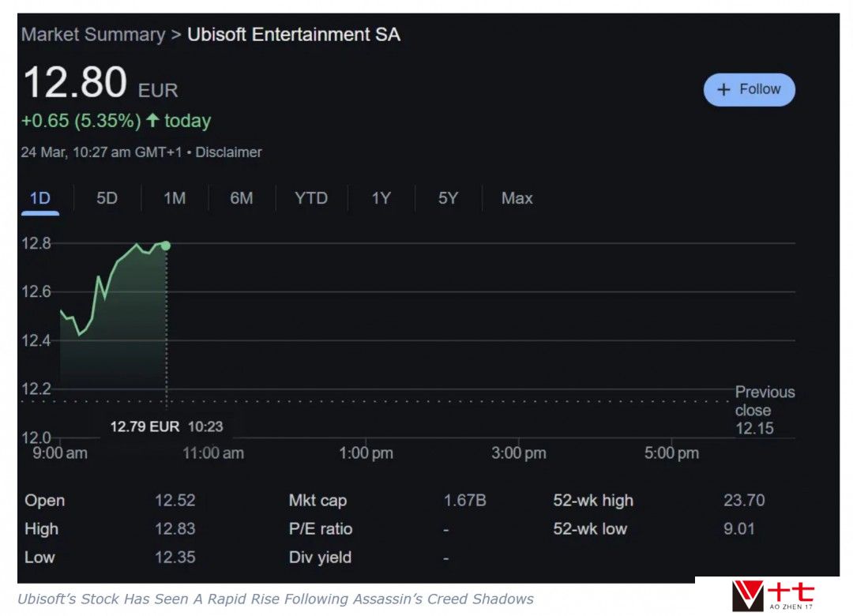
Task: Click the 24 Mar, 10:27 am timestamp
Action: tap(101, 152)
